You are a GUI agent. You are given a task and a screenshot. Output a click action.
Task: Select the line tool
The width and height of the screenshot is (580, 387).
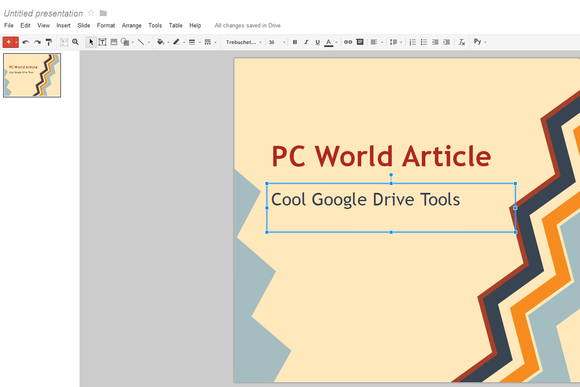click(141, 42)
